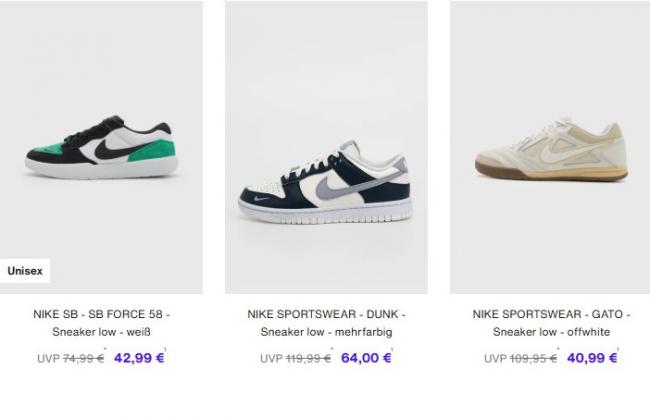Click 'Sneaker low - mehrfarbig' description
The height and width of the screenshot is (417, 650).
(327, 332)
